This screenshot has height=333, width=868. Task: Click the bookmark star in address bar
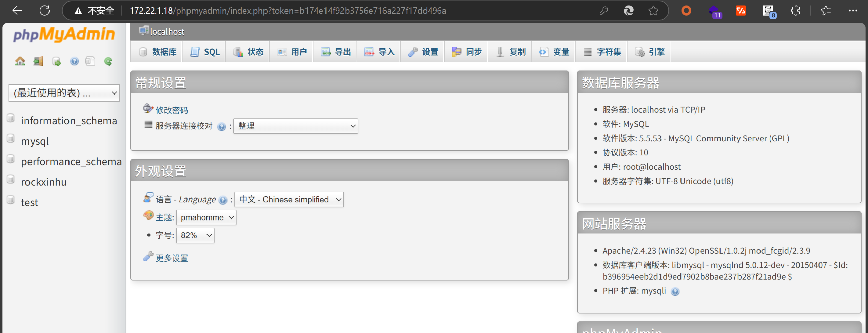(x=653, y=11)
